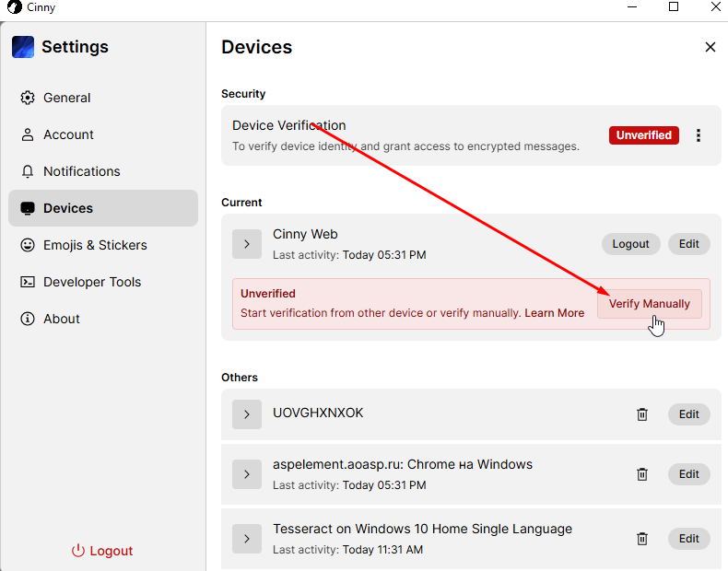Click the Settings avatar thumbnail
The width and height of the screenshot is (728, 571).
[x=23, y=47]
